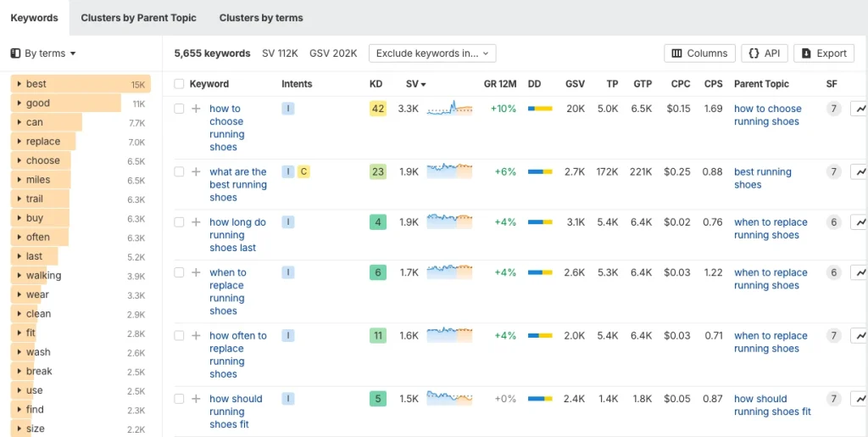Open trend chart icon in first row

tap(860, 109)
